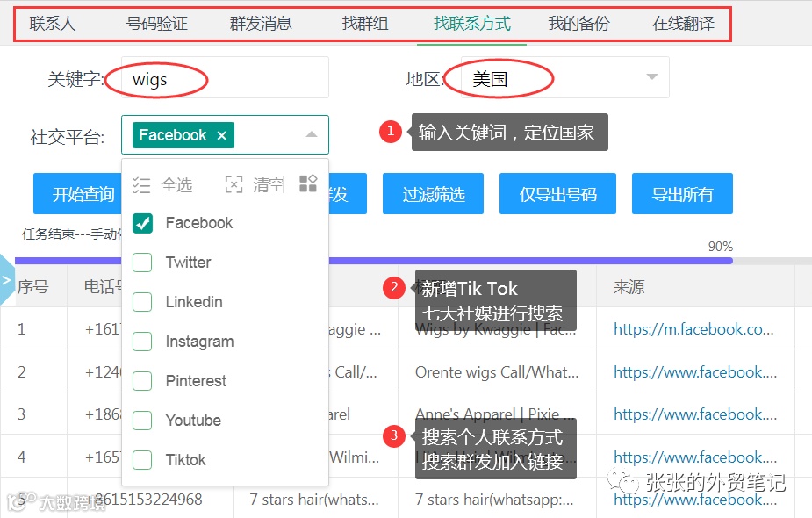Open 我的备份 tab
812x518 pixels.
[x=579, y=24]
